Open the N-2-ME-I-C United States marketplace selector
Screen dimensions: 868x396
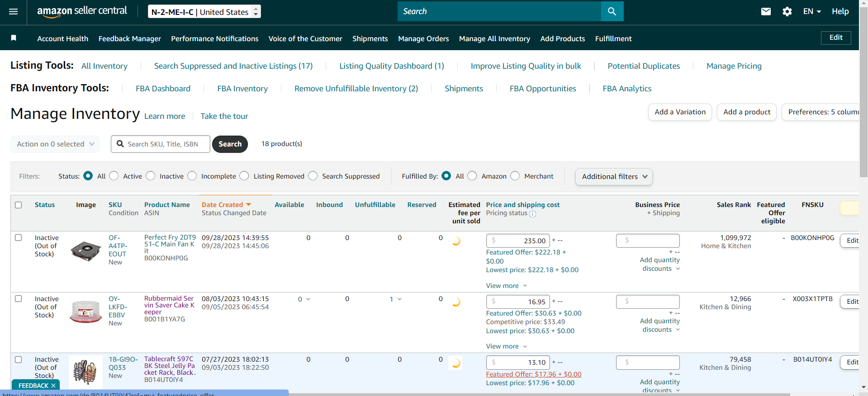tap(204, 12)
